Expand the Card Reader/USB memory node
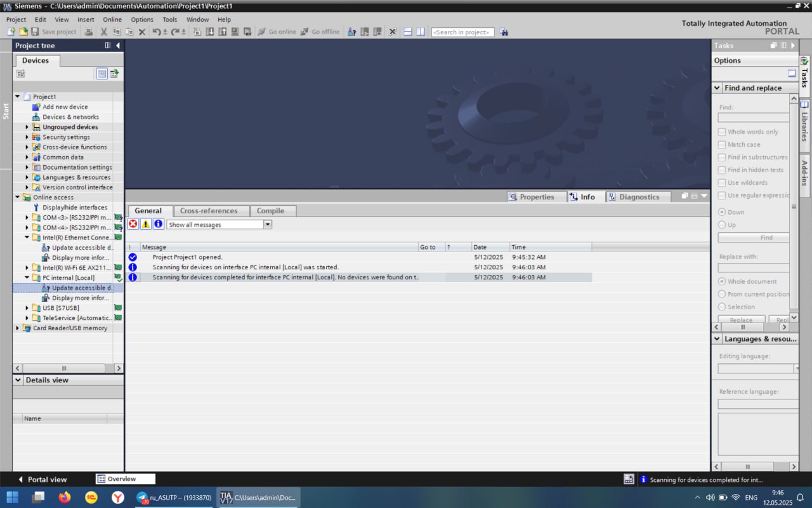The width and height of the screenshot is (812, 508). 18,328
